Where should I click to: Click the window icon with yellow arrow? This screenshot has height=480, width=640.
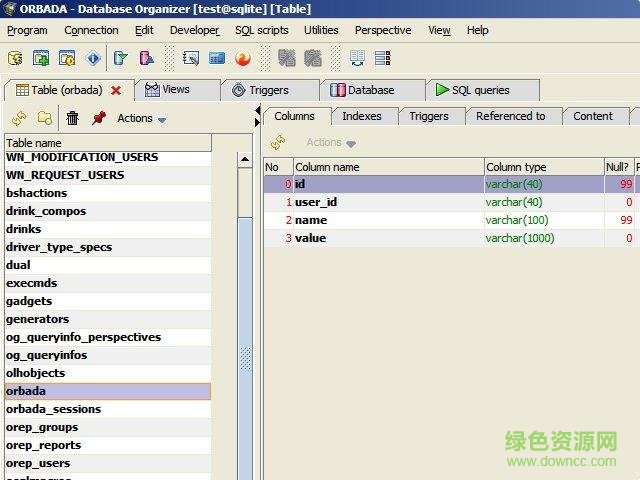coord(67,58)
